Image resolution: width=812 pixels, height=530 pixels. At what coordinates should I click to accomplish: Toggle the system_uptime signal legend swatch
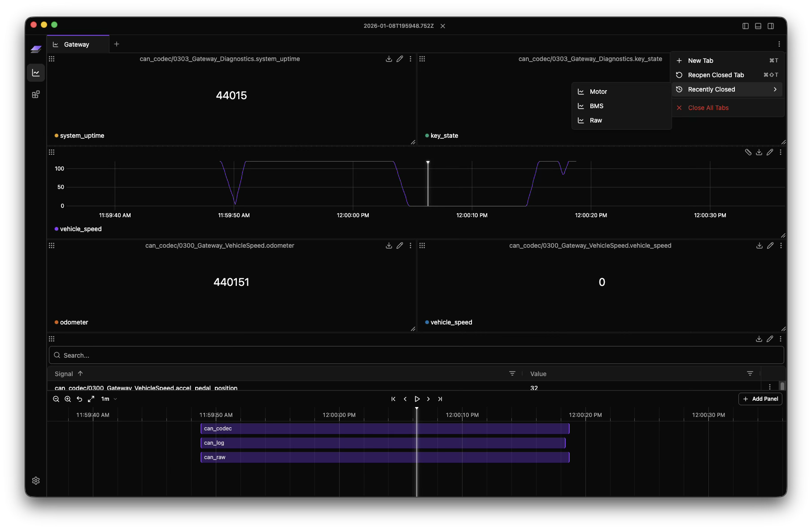(x=57, y=136)
